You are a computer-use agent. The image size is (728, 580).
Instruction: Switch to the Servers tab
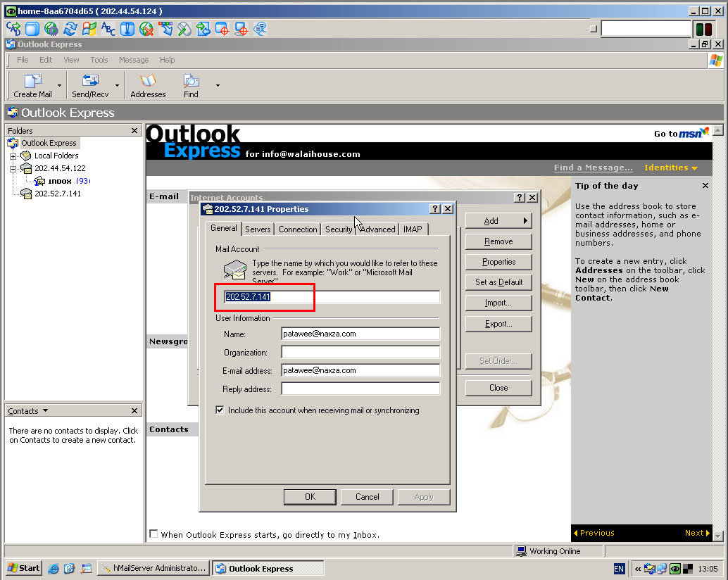pyautogui.click(x=258, y=229)
